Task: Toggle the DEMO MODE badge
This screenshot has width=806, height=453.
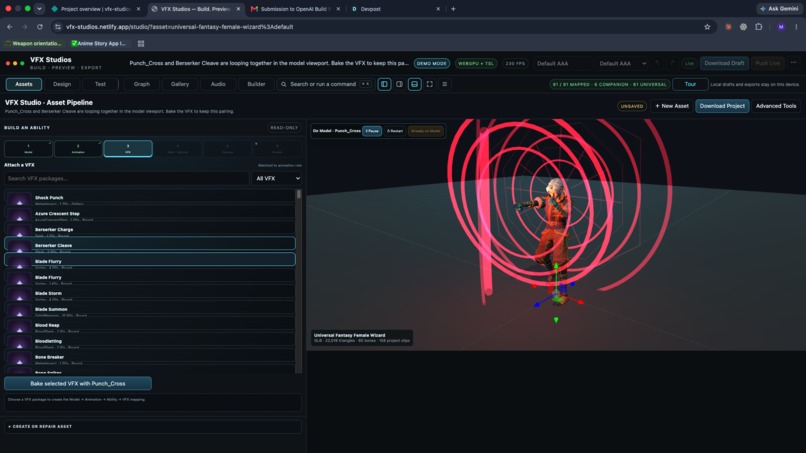Action: point(431,63)
